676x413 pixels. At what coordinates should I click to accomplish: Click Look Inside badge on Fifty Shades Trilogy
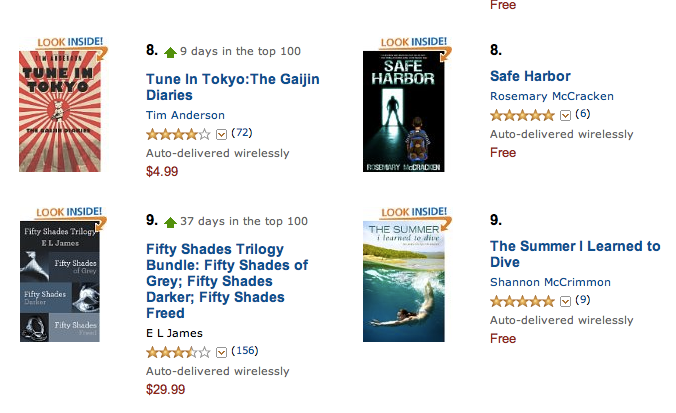[x=69, y=212]
